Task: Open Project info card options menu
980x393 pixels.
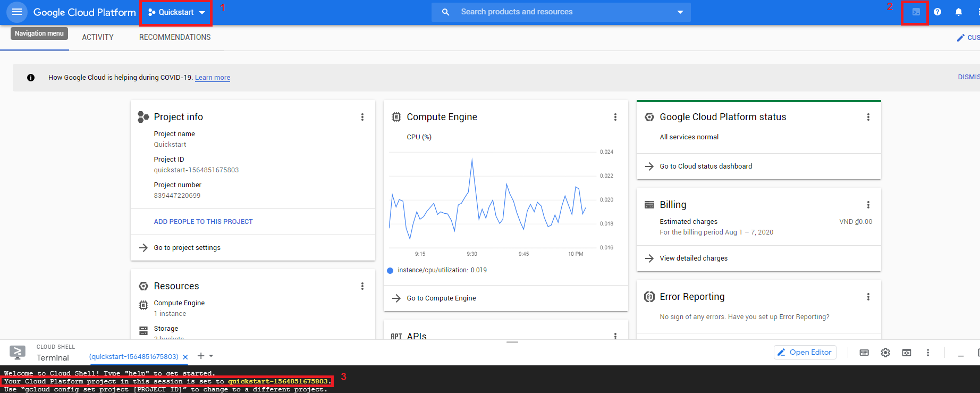Action: click(x=362, y=117)
